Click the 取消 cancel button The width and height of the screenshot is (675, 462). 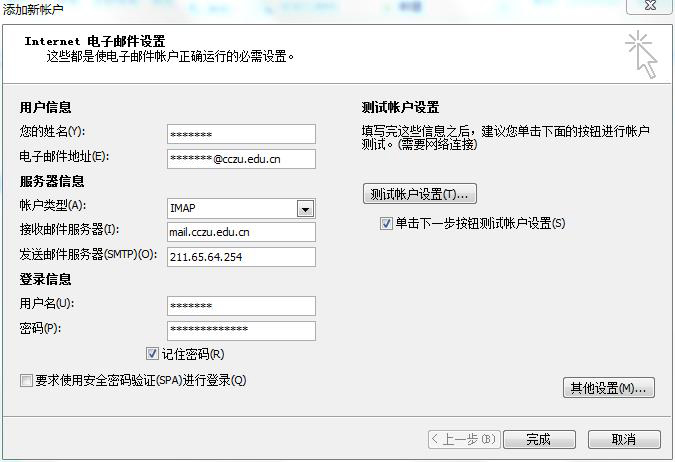click(624, 440)
